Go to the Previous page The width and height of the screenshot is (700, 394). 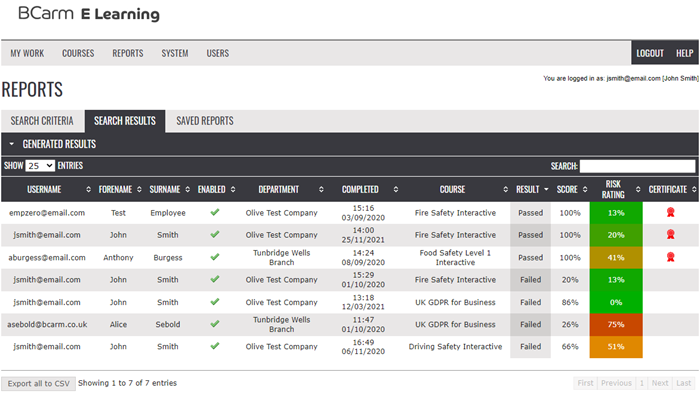click(x=616, y=383)
